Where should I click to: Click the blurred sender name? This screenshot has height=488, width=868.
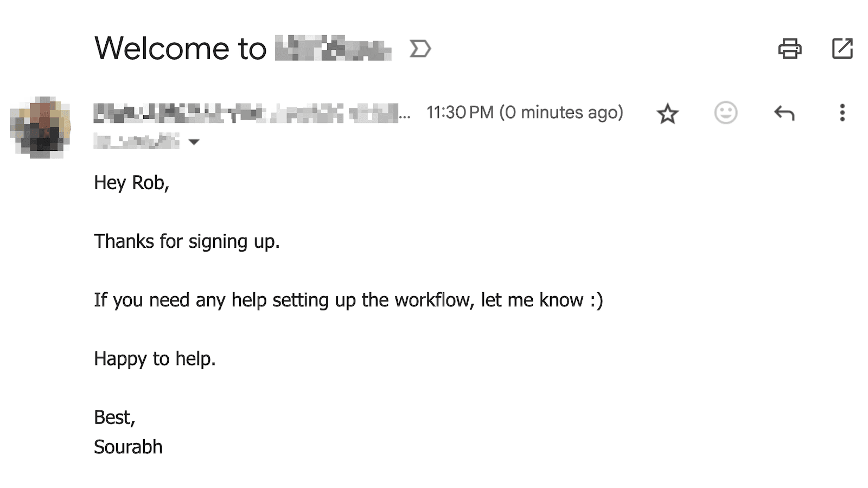click(244, 113)
